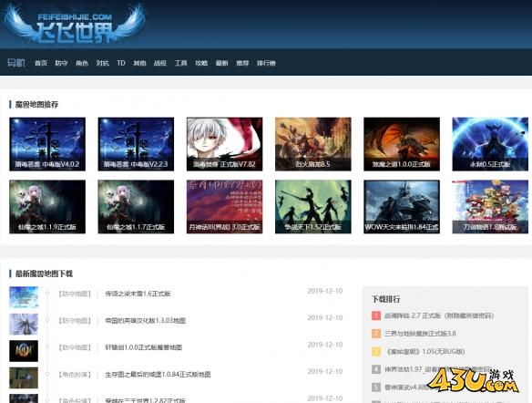Open the map thumbnail labeled 中毒版V2.2.3
The image size is (532, 403).
(136, 144)
